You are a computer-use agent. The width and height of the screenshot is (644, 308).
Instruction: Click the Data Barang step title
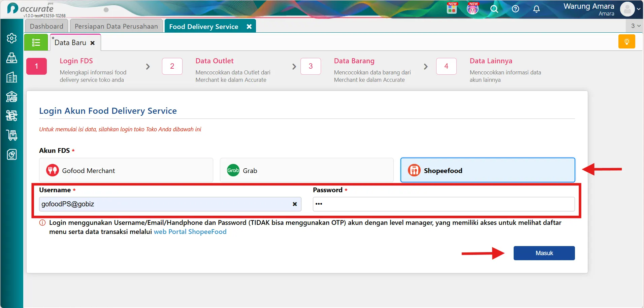pyautogui.click(x=354, y=61)
